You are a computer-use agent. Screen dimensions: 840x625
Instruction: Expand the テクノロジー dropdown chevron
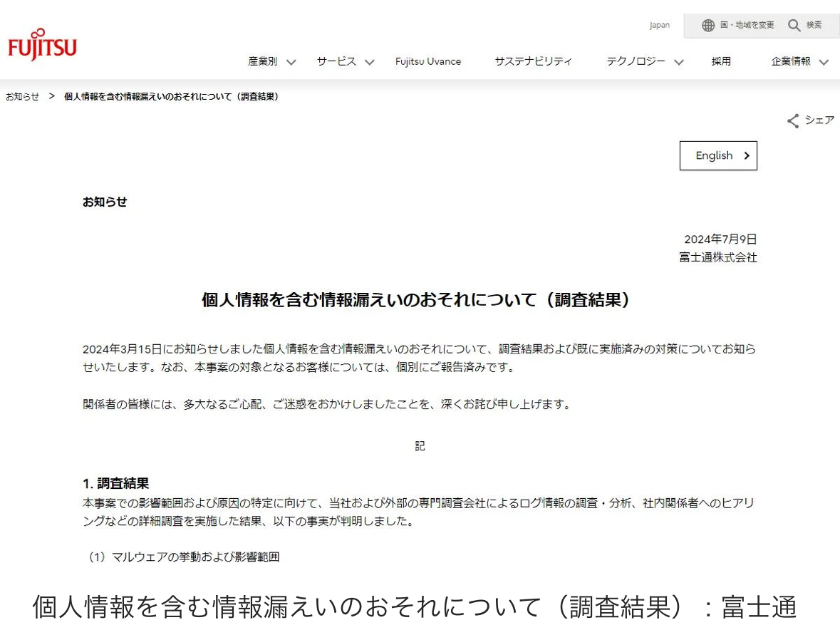(678, 62)
